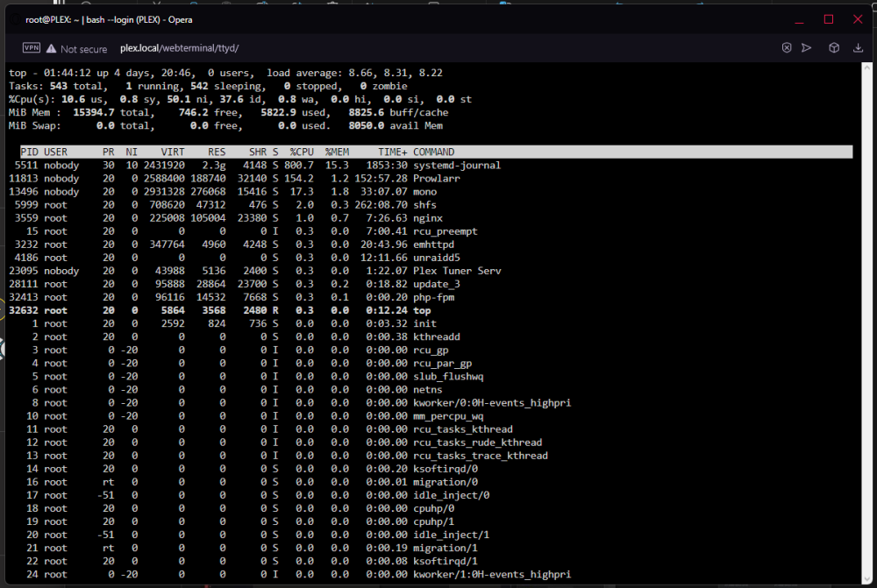Select the rcu_par_gp process name
The height and width of the screenshot is (588, 877).
pos(442,364)
